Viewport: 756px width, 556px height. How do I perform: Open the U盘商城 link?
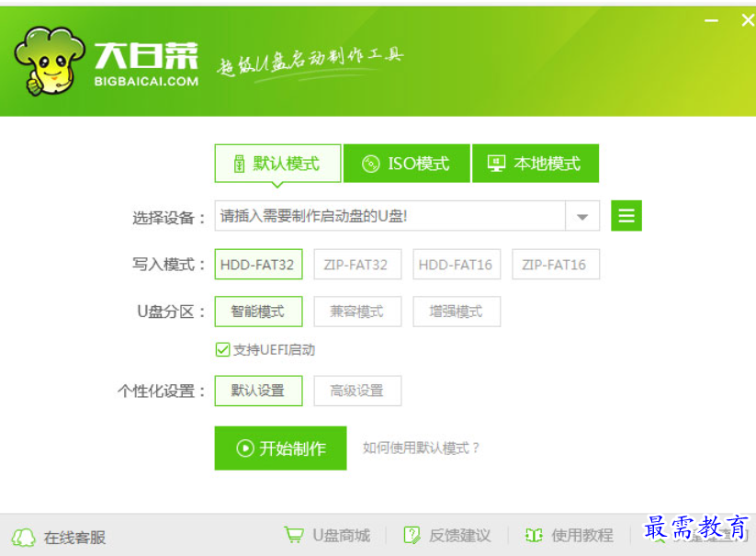click(342, 535)
